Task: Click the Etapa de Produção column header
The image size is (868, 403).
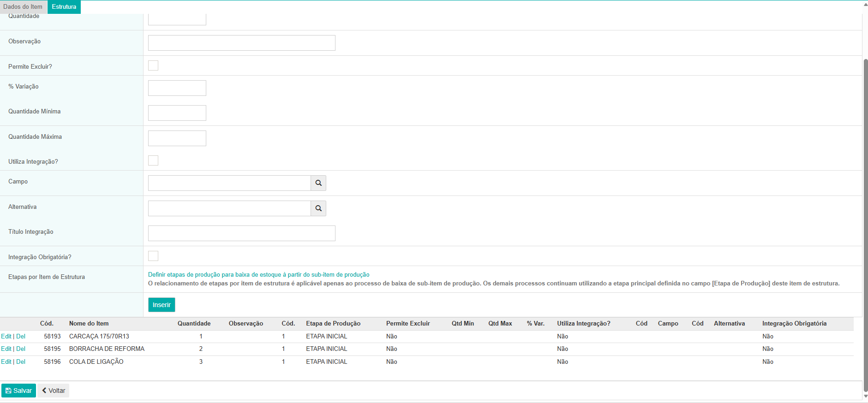Action: click(333, 324)
